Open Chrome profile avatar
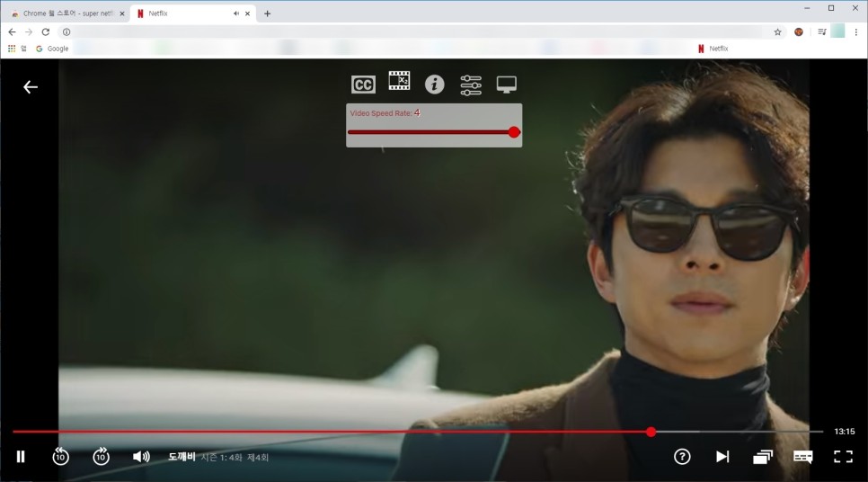The width and height of the screenshot is (868, 482). click(838, 31)
